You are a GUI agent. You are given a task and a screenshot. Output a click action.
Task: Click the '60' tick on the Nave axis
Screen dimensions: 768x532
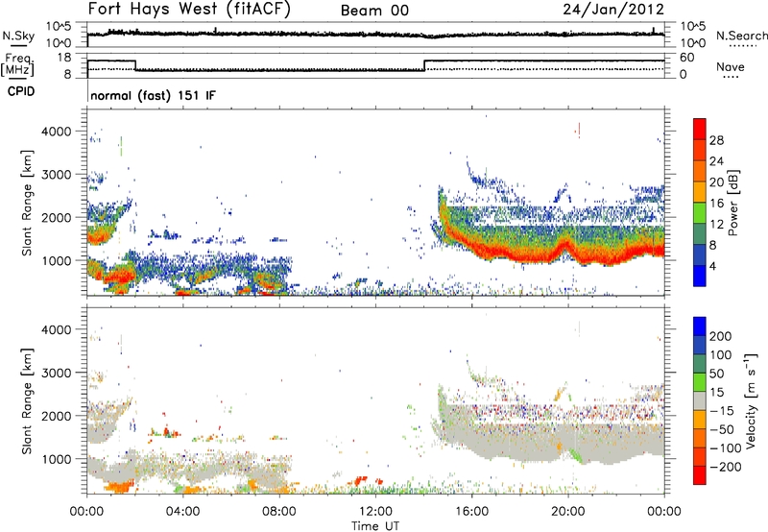pos(687,58)
